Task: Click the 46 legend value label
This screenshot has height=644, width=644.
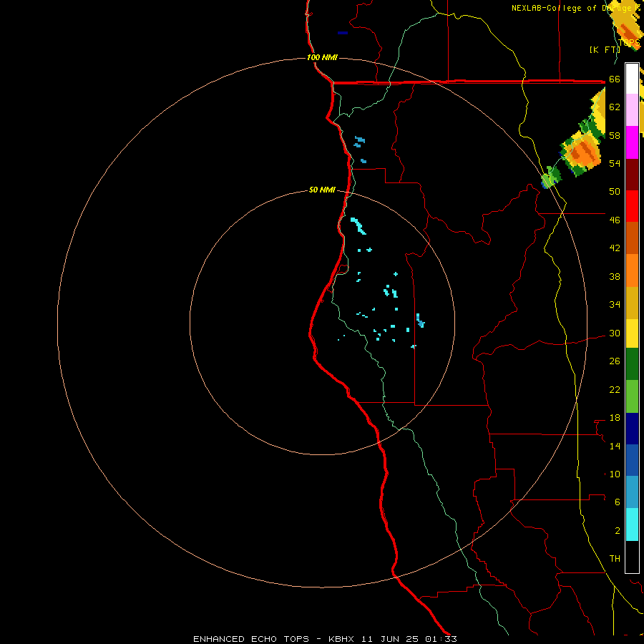Action: [x=615, y=220]
